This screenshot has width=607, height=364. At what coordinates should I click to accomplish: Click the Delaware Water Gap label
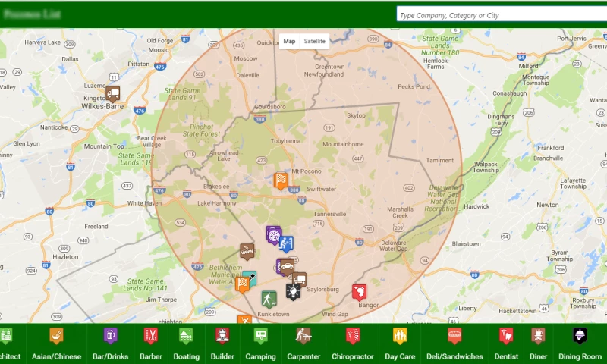point(393,246)
